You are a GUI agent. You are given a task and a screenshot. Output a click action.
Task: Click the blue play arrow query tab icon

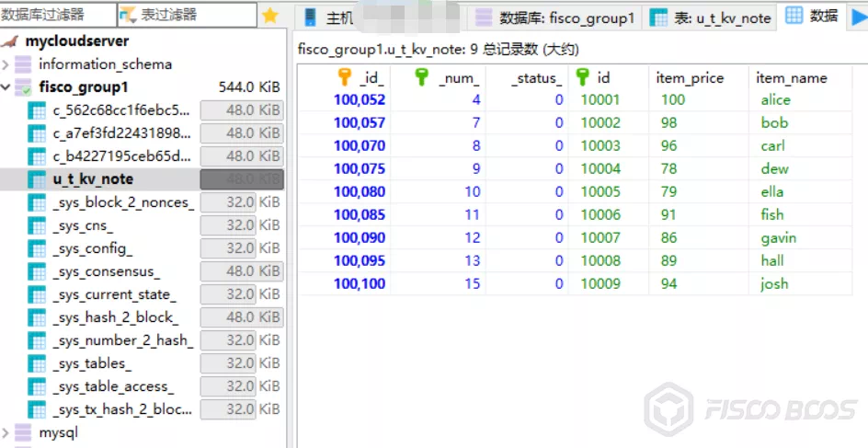pyautogui.click(x=860, y=17)
